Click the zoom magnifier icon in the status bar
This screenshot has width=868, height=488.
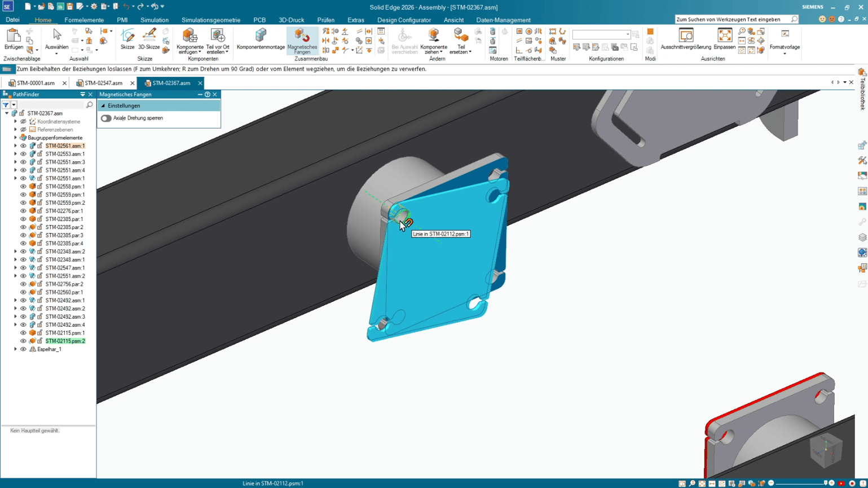pyautogui.click(x=692, y=483)
